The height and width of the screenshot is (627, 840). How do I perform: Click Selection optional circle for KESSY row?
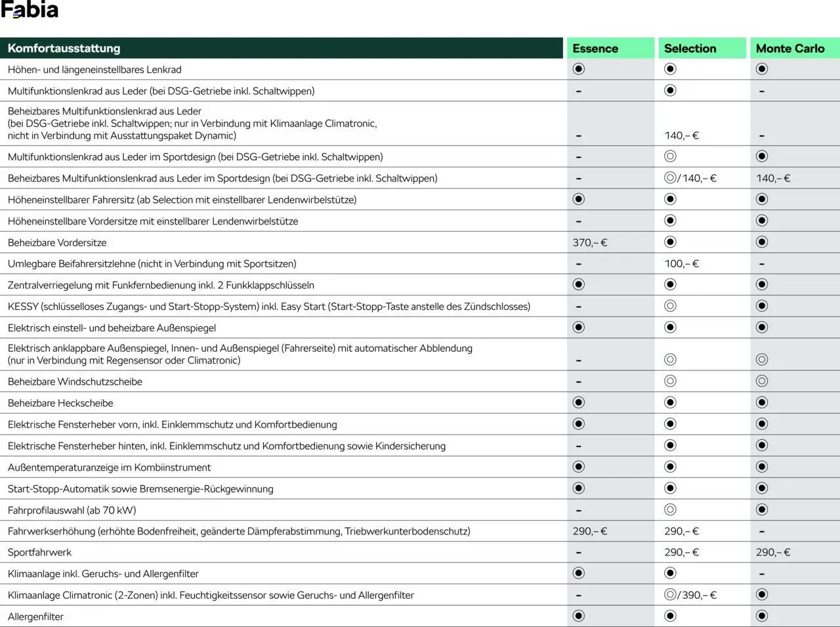670,306
